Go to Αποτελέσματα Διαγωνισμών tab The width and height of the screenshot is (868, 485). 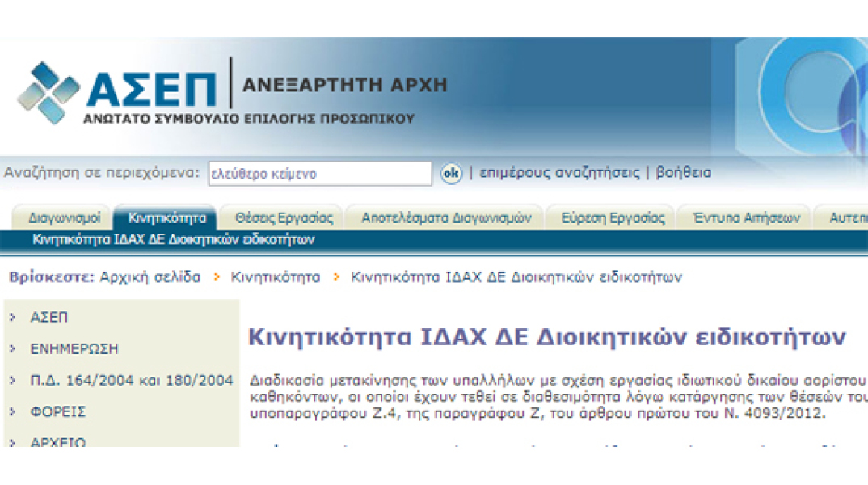445,218
